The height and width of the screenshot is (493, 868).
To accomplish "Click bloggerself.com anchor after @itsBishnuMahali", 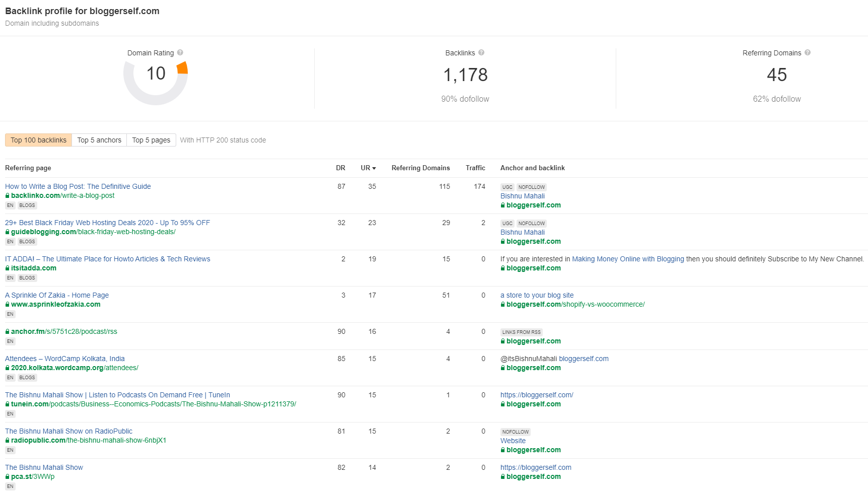I will click(584, 359).
